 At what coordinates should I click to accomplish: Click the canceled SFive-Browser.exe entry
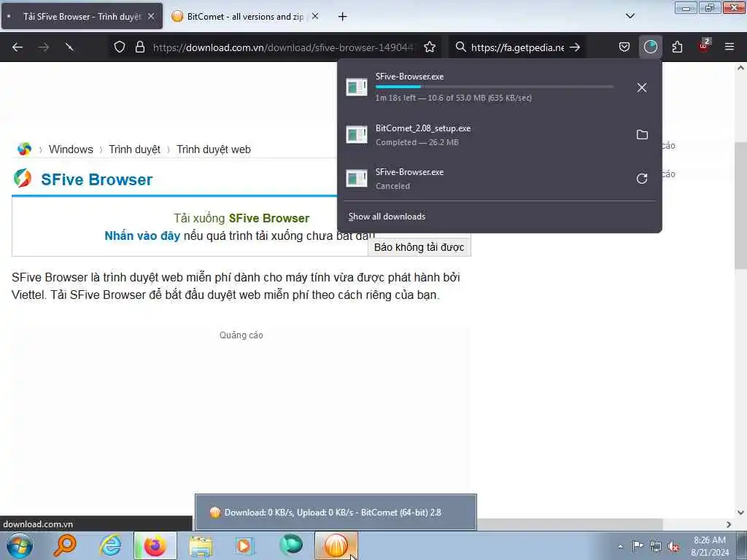[x=484, y=179]
